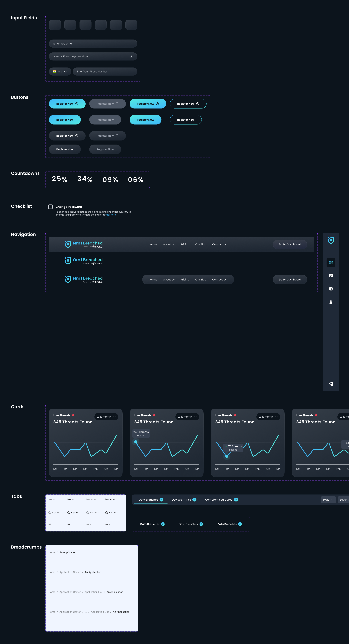
Task: Click the gray house-only icon tab
Action: coord(50,524)
